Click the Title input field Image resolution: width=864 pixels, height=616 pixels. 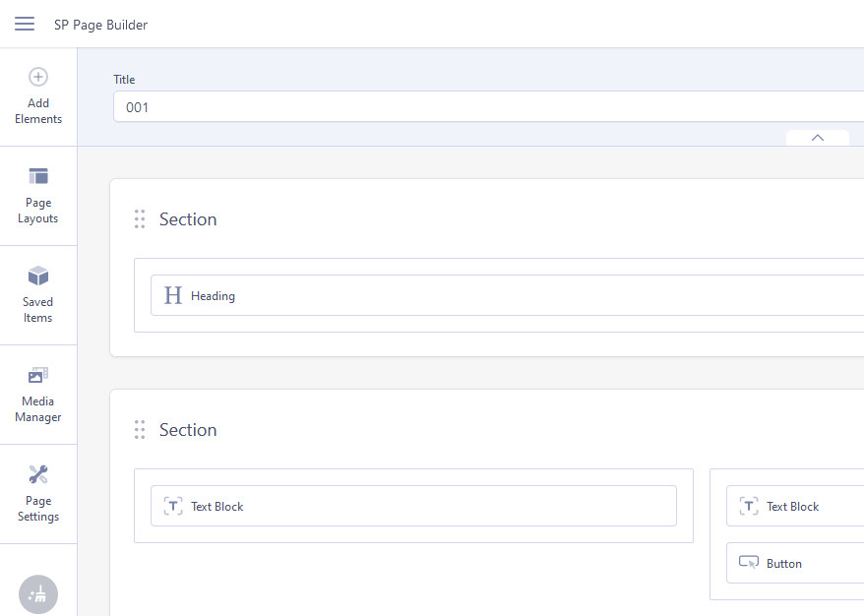coord(487,107)
